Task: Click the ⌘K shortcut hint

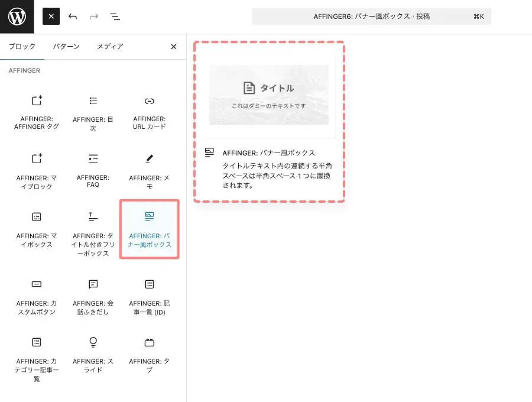Action: [479, 17]
